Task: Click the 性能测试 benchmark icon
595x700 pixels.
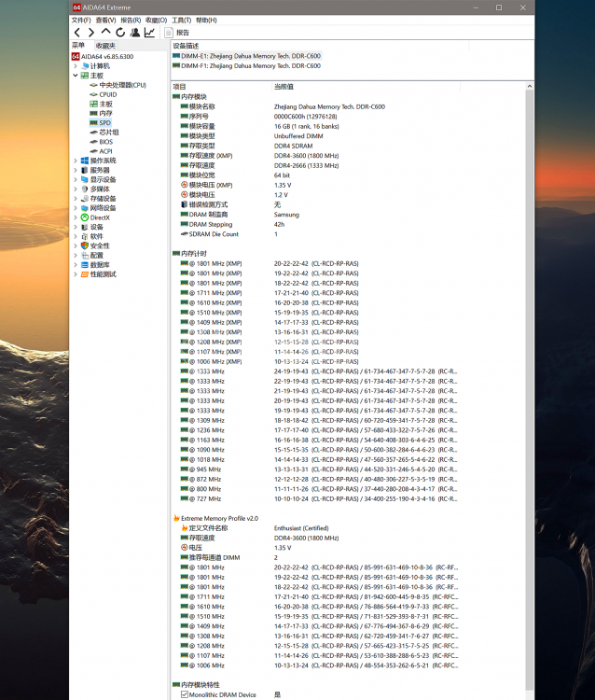Action: tap(85, 274)
